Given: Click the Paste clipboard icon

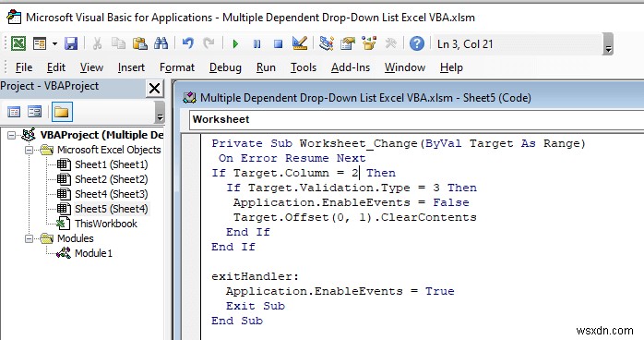Looking at the screenshot, I should [x=139, y=43].
